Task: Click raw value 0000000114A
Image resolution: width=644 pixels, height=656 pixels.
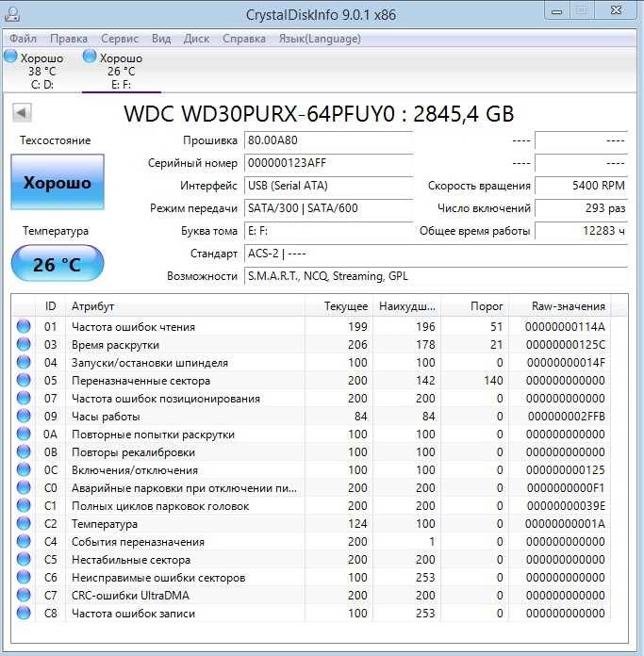Action: 565,327
